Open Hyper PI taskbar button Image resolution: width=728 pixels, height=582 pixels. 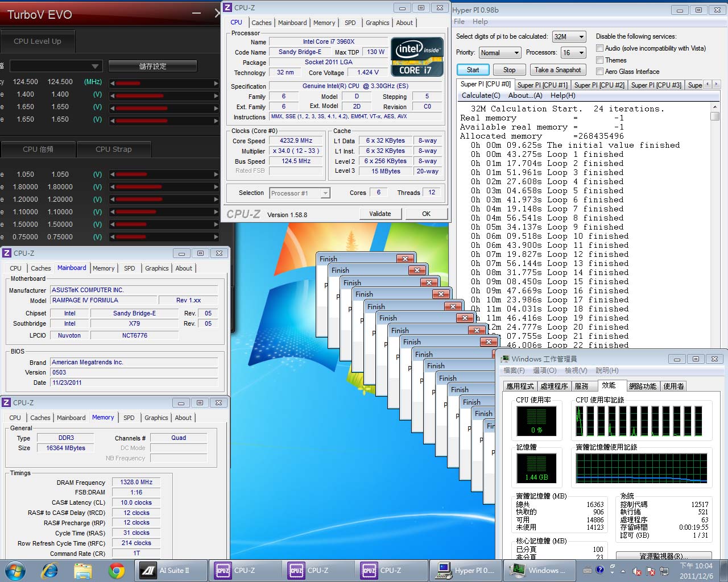click(x=466, y=571)
